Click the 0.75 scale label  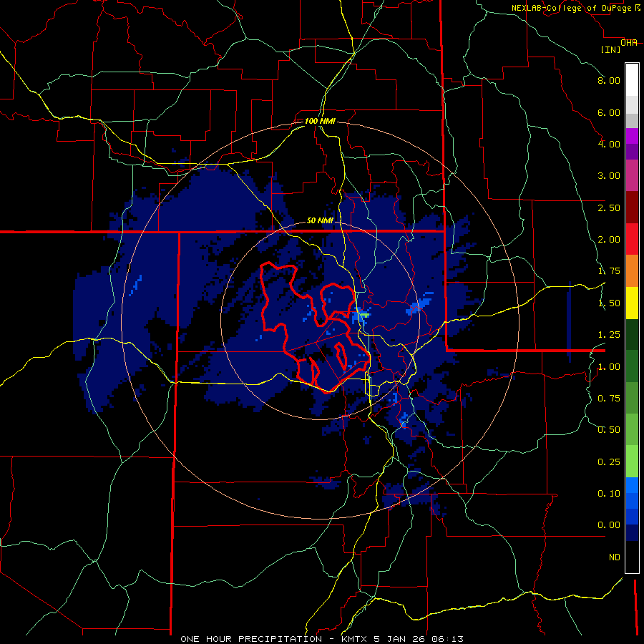(609, 399)
